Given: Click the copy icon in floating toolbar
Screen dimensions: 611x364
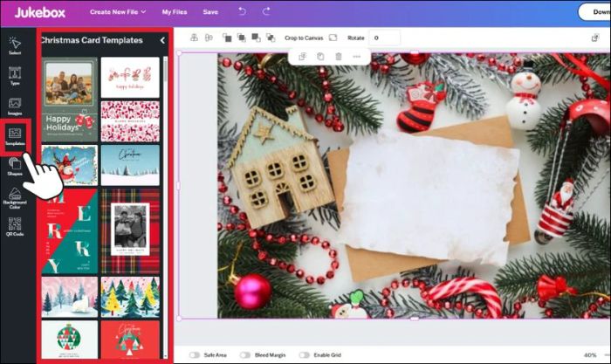Looking at the screenshot, I should pos(320,57).
